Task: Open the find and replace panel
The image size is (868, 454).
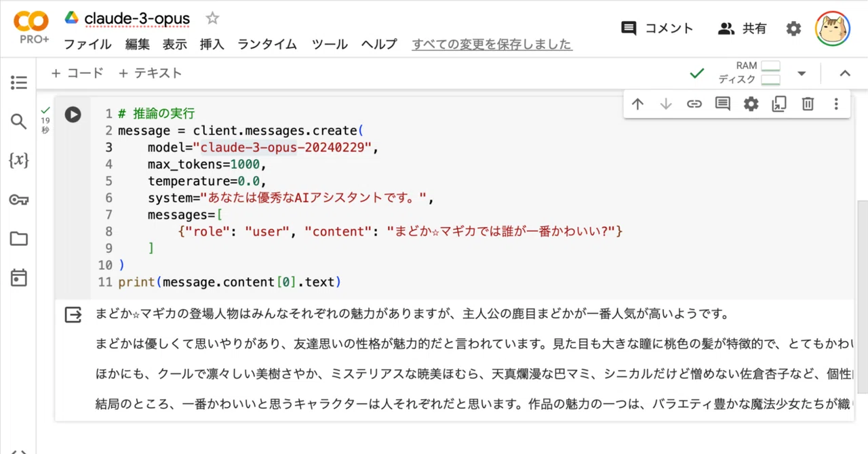Action: 19,122
